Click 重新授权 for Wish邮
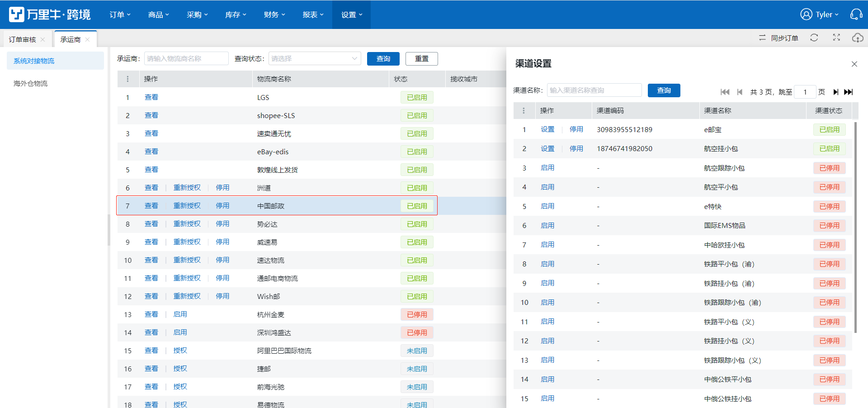Viewport: 868px width, 408px height. tap(187, 296)
